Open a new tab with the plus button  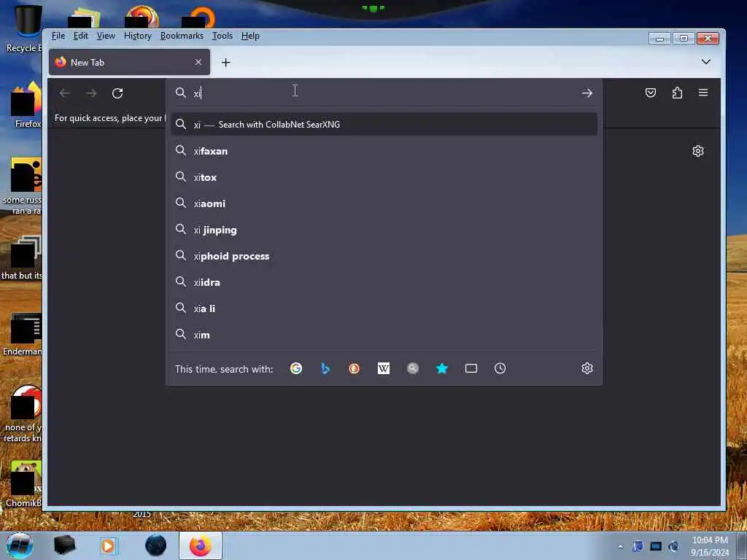click(x=226, y=63)
